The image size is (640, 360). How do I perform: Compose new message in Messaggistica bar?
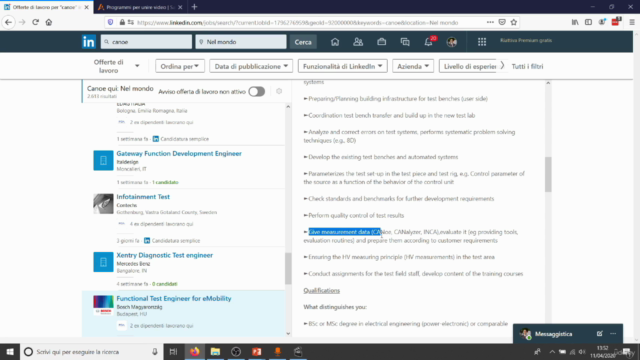click(600, 333)
